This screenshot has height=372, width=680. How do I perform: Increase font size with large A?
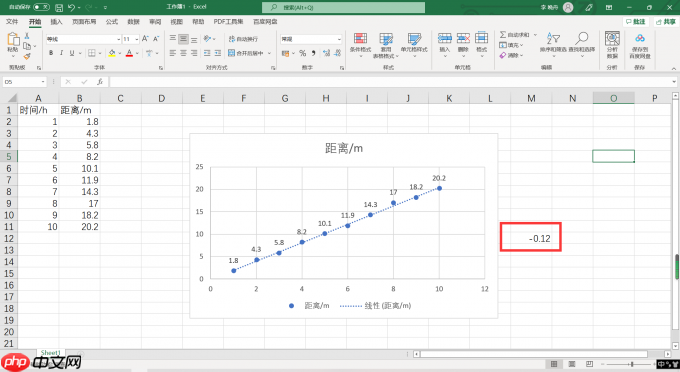point(145,39)
